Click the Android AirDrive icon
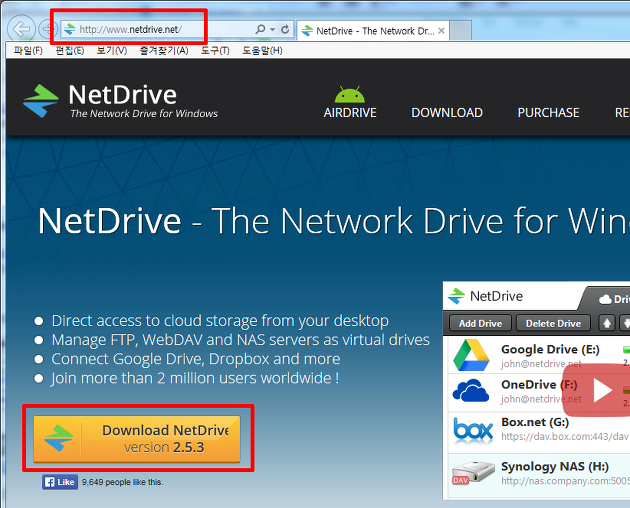 click(350, 94)
